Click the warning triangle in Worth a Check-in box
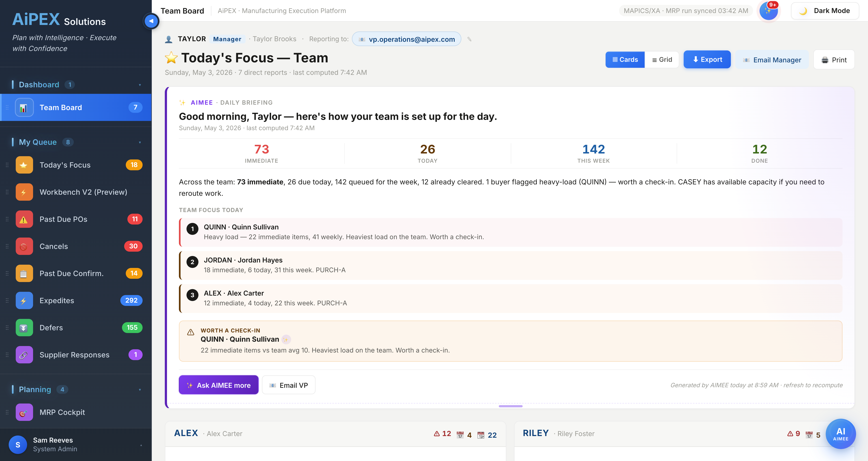This screenshot has height=461, width=868. click(x=190, y=332)
